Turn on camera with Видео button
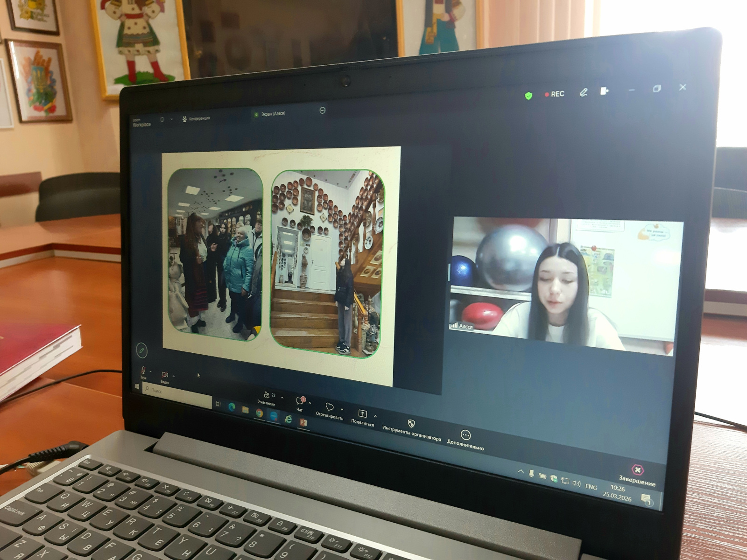 pos(164,376)
